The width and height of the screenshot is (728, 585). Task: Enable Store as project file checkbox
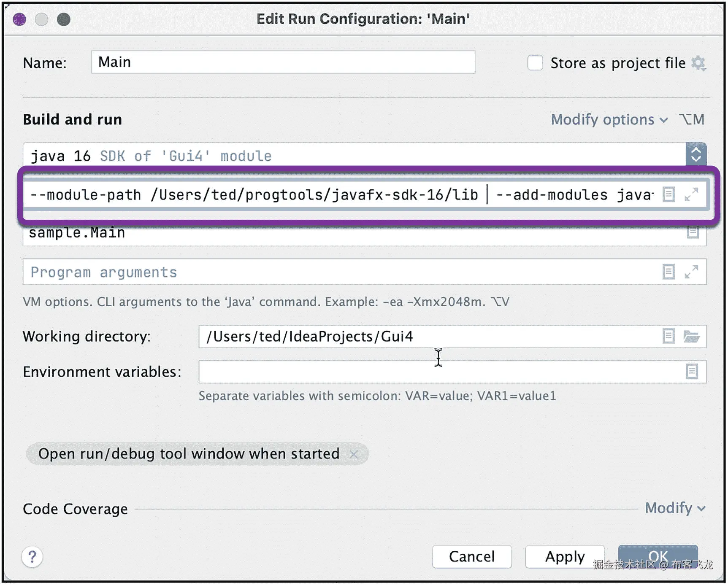(x=535, y=63)
